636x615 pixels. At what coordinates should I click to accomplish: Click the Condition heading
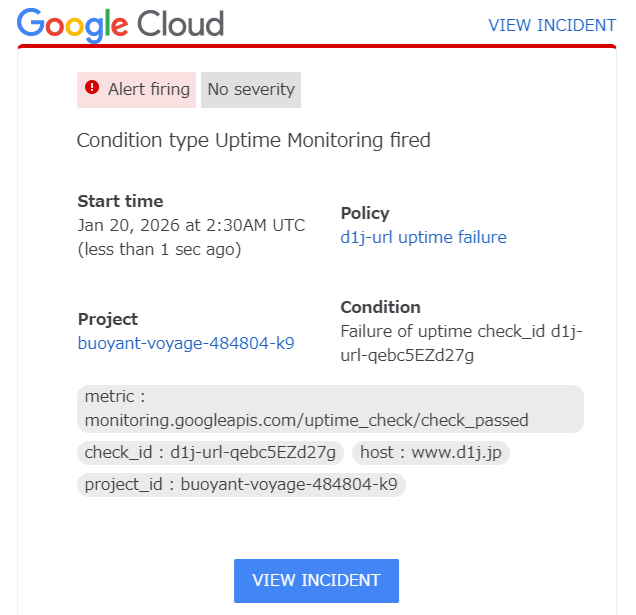point(380,307)
